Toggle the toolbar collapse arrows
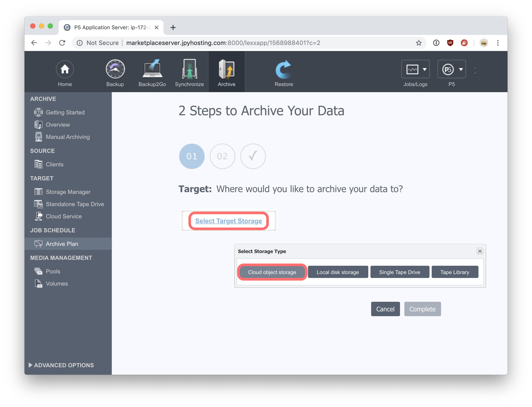532x407 pixels. coord(475,71)
